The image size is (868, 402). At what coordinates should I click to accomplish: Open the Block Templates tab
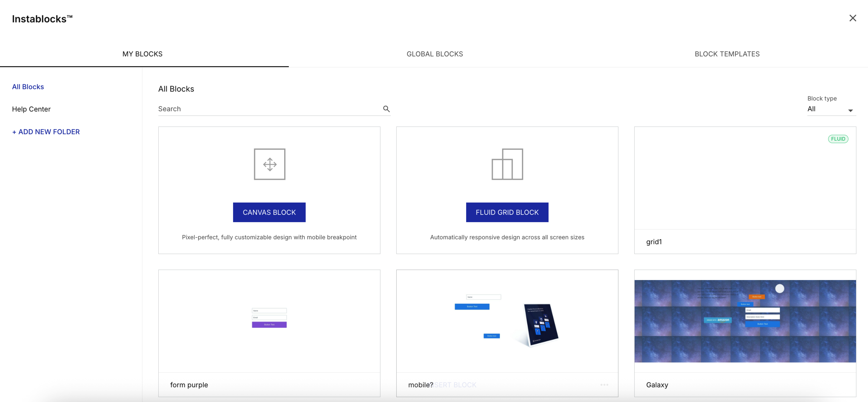pos(727,54)
